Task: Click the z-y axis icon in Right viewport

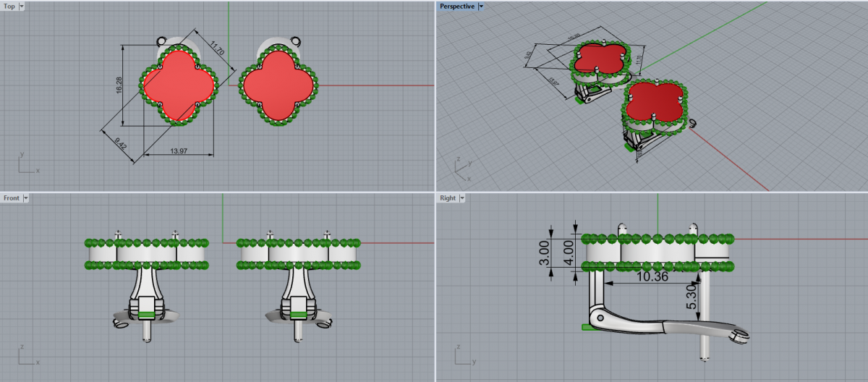Action: pyautogui.click(x=463, y=356)
